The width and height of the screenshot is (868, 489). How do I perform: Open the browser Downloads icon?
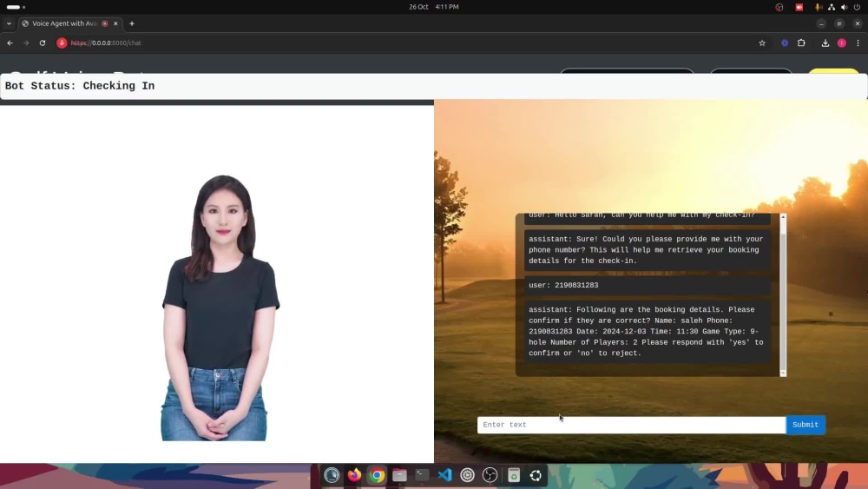click(x=825, y=43)
